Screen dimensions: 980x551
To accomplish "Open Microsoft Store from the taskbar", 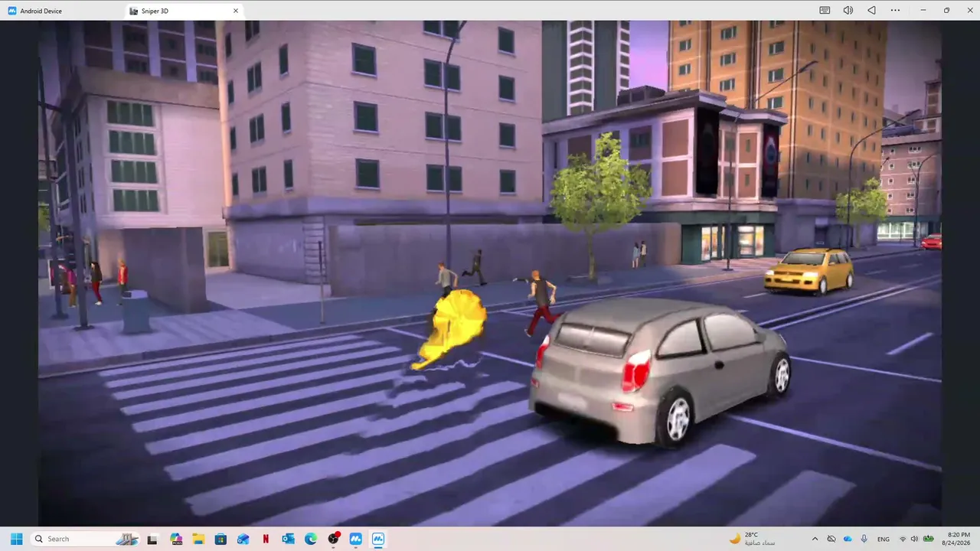I will pyautogui.click(x=220, y=539).
